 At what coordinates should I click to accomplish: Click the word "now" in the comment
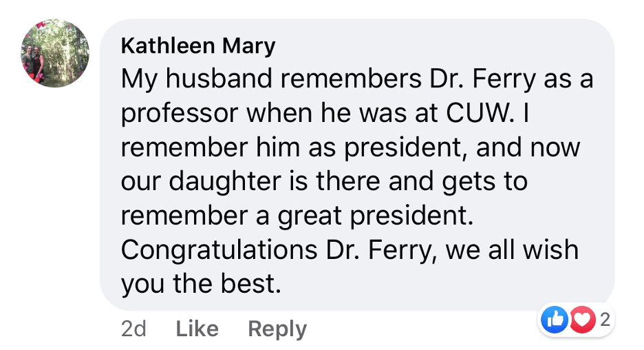click(555, 147)
